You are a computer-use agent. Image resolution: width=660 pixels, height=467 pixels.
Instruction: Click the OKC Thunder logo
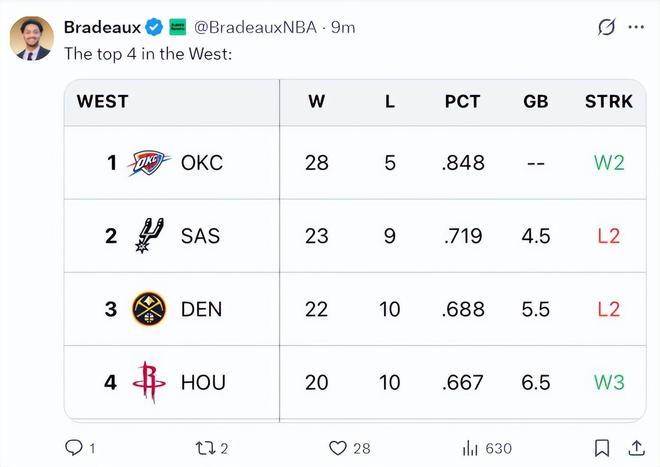pyautogui.click(x=150, y=162)
